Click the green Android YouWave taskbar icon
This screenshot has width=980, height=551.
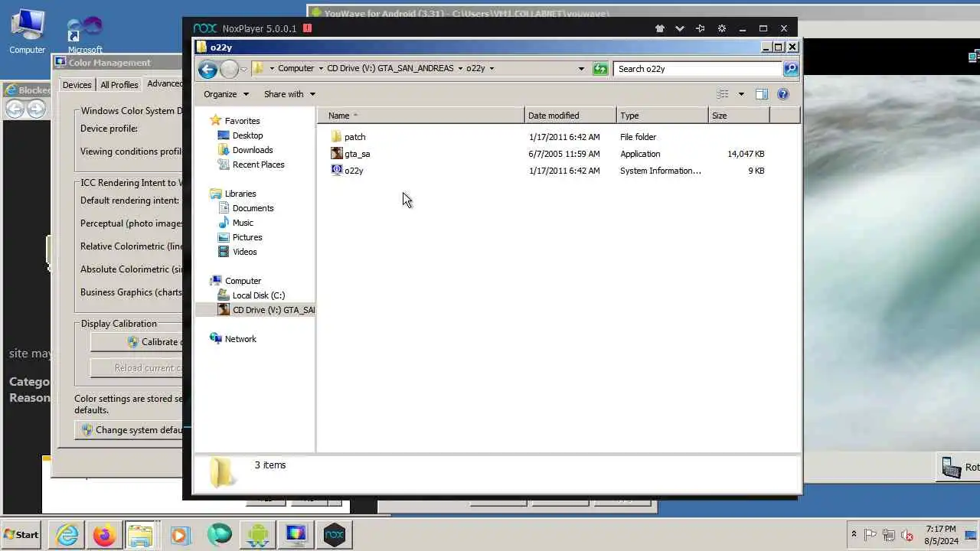point(257,535)
